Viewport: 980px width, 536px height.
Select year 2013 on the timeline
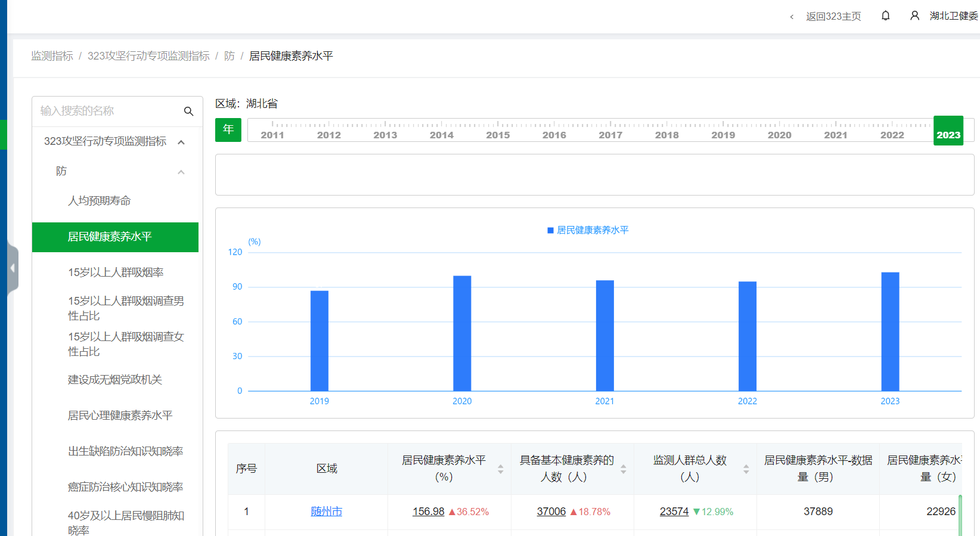coord(385,135)
